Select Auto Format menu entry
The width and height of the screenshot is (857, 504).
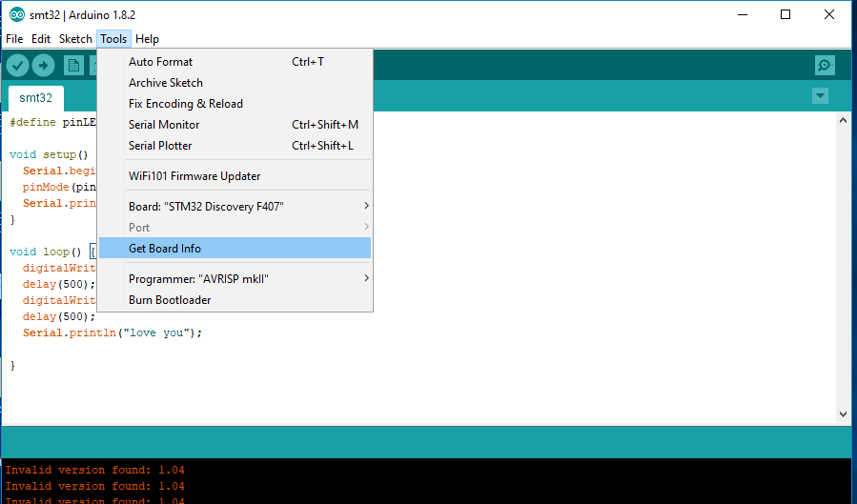pos(235,62)
